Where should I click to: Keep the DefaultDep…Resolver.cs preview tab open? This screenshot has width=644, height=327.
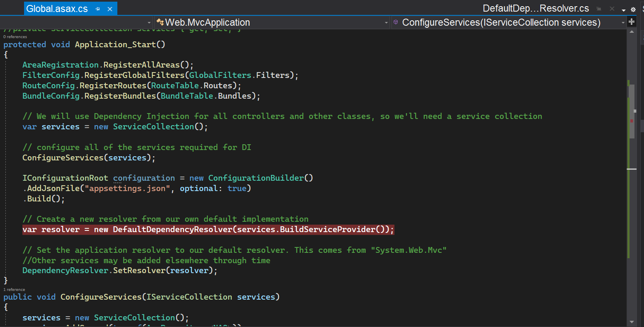pyautogui.click(x=599, y=9)
